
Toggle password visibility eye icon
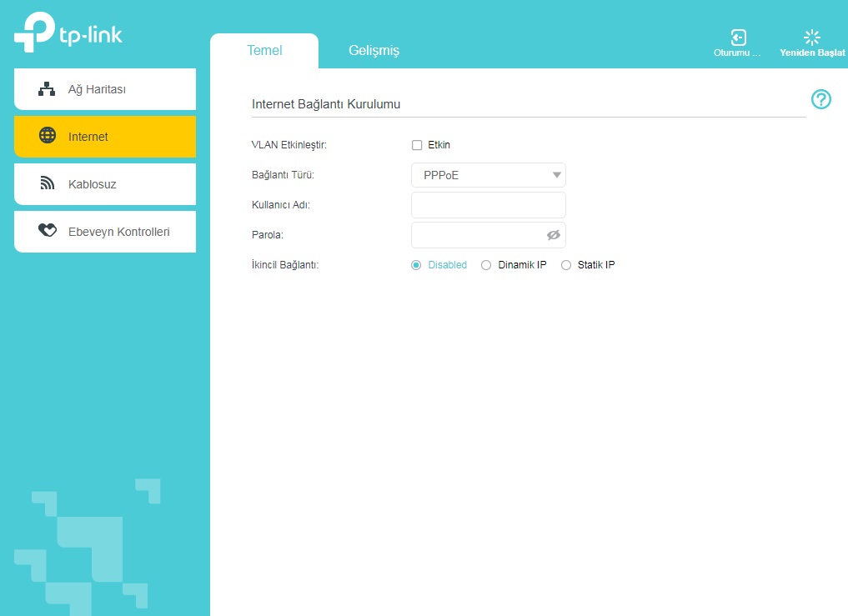point(554,235)
